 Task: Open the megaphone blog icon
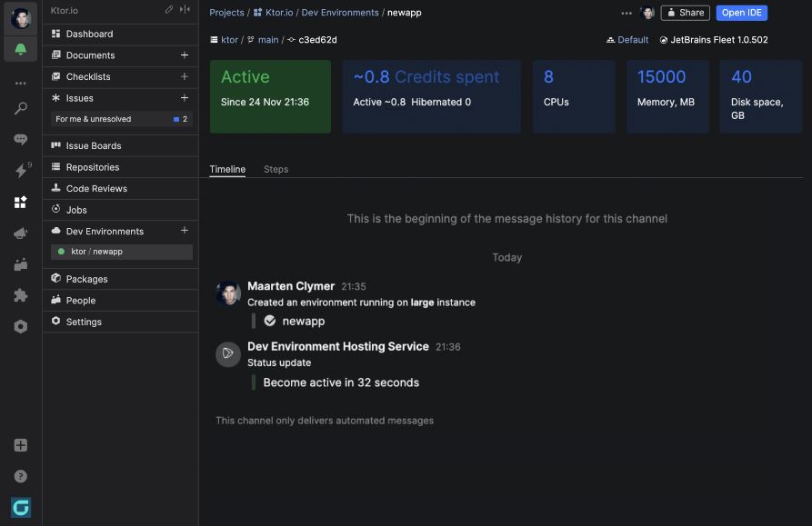coord(20,233)
